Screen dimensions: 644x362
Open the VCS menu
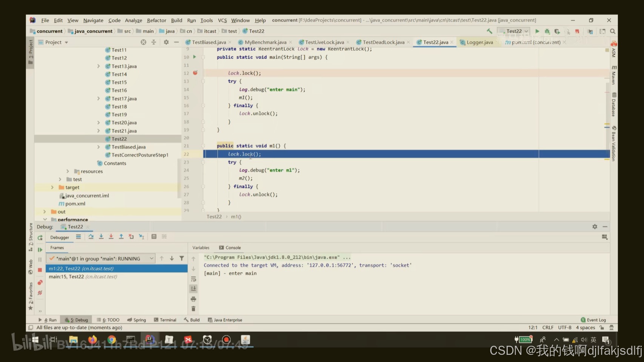point(222,20)
